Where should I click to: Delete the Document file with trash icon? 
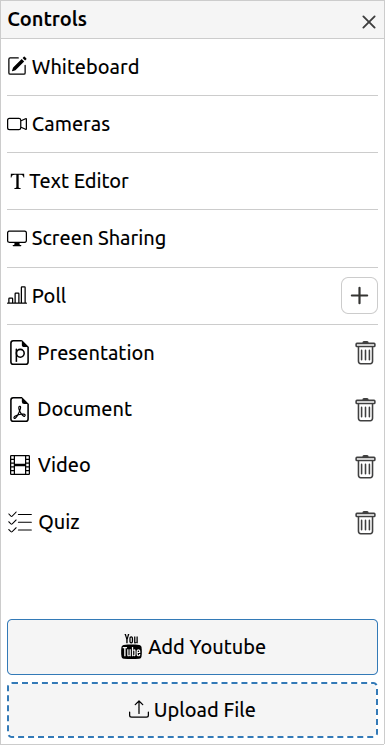coord(365,410)
